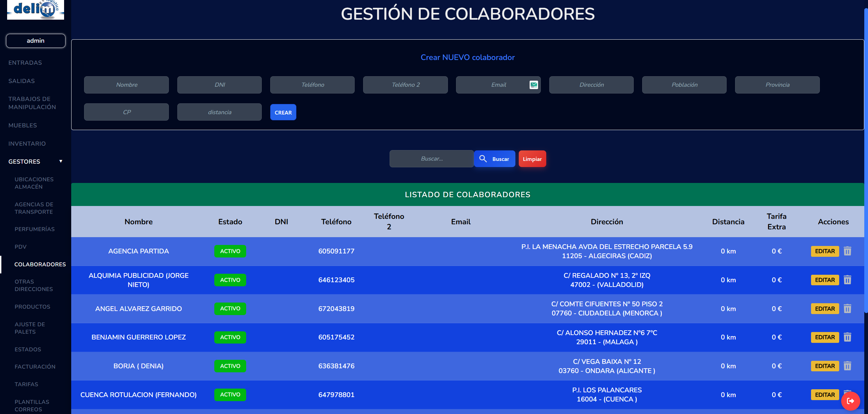Open INVENTARIO from the sidebar
This screenshot has width=868, height=414.
(27, 143)
